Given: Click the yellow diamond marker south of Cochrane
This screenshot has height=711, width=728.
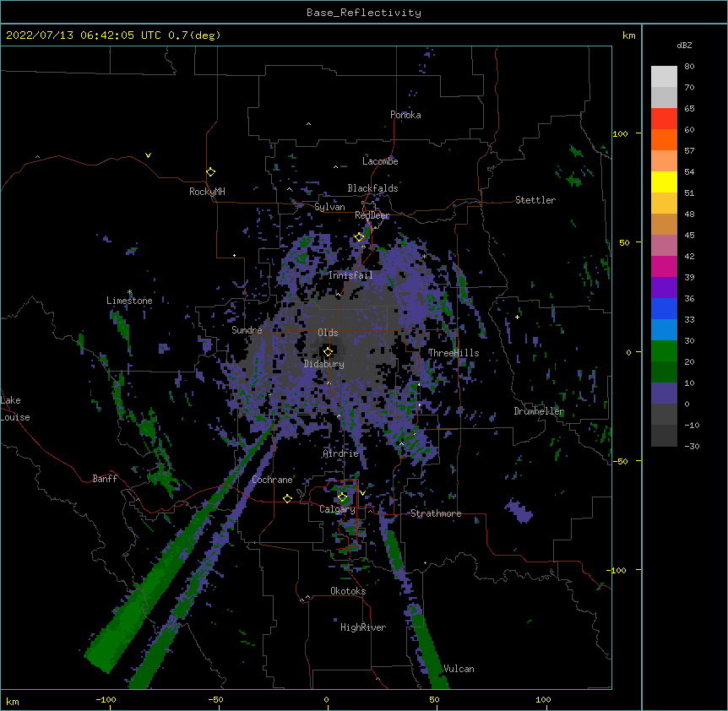Looking at the screenshot, I should point(287,498).
